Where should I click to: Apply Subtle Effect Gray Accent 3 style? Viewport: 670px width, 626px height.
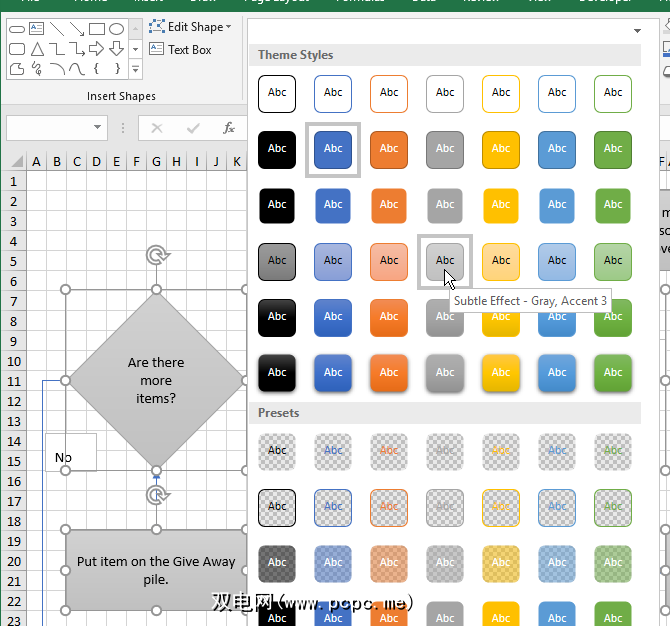pos(445,262)
